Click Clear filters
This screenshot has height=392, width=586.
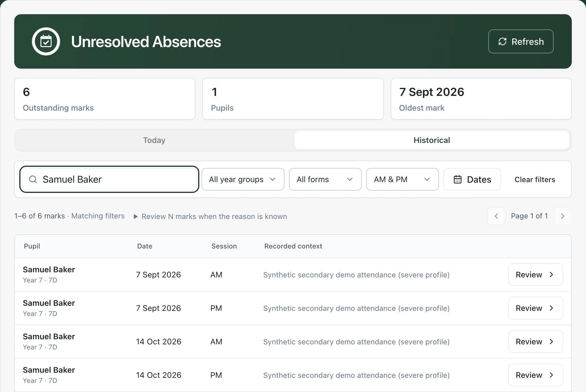point(535,180)
